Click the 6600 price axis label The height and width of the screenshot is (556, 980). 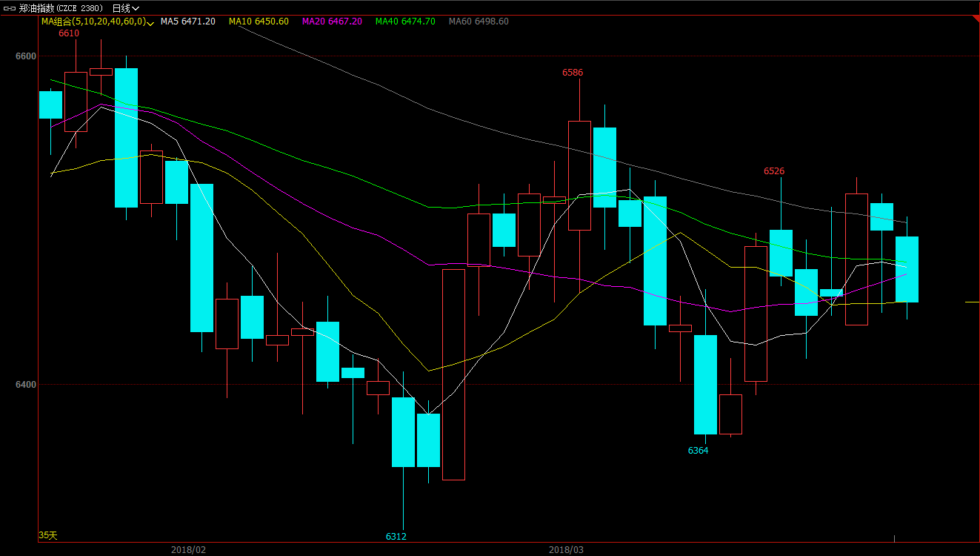pos(25,56)
